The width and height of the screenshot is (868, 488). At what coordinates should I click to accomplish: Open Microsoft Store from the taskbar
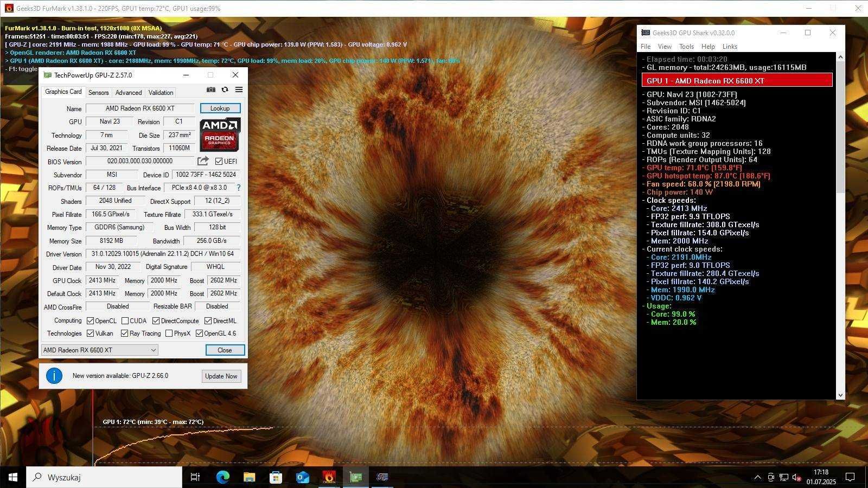pyautogui.click(x=276, y=477)
